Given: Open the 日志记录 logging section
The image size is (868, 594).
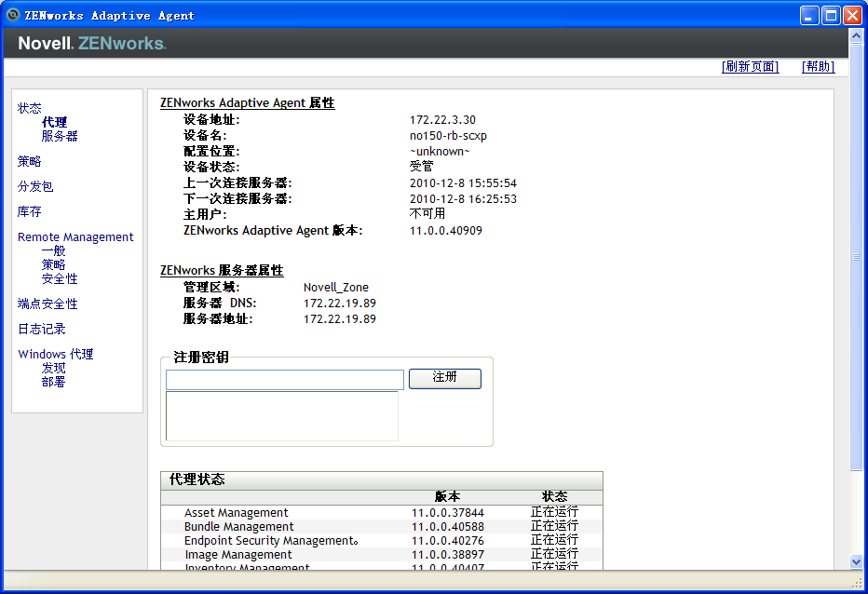Looking at the screenshot, I should [x=42, y=329].
